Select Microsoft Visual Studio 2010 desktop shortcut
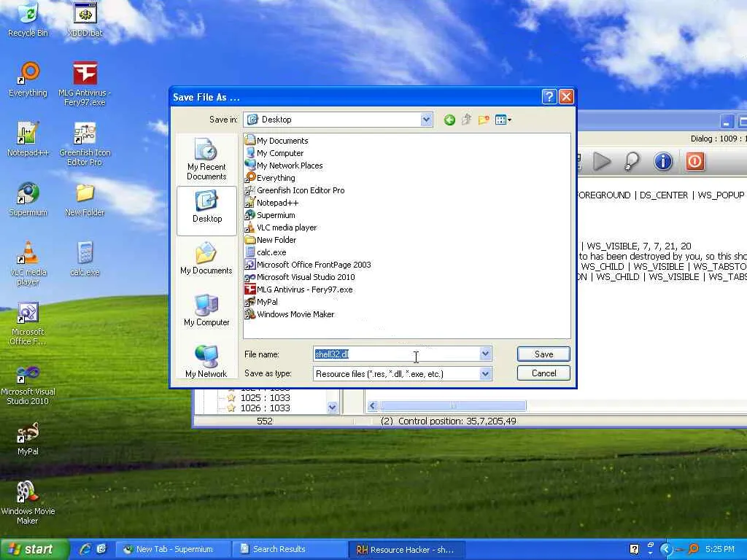The width and height of the screenshot is (747, 560). pyautogui.click(x=28, y=384)
